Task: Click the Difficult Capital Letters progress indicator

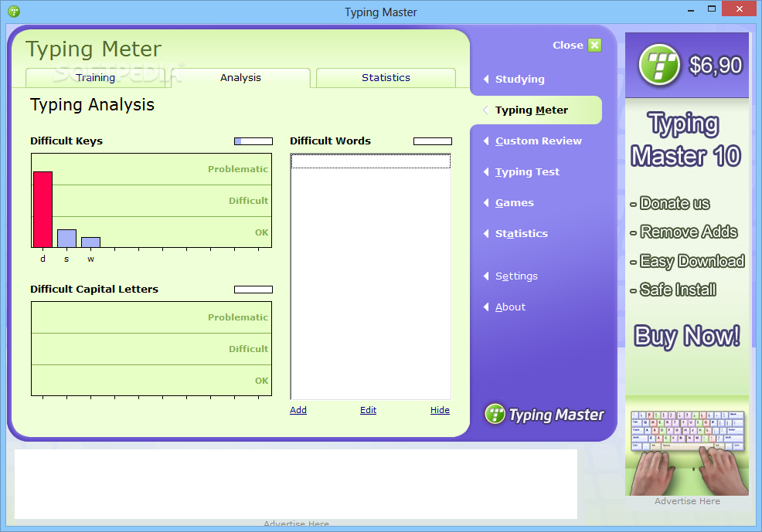Action: 253,290
